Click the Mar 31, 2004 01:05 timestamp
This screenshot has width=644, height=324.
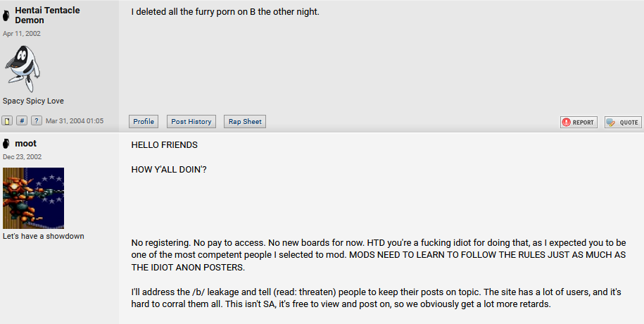tap(75, 121)
